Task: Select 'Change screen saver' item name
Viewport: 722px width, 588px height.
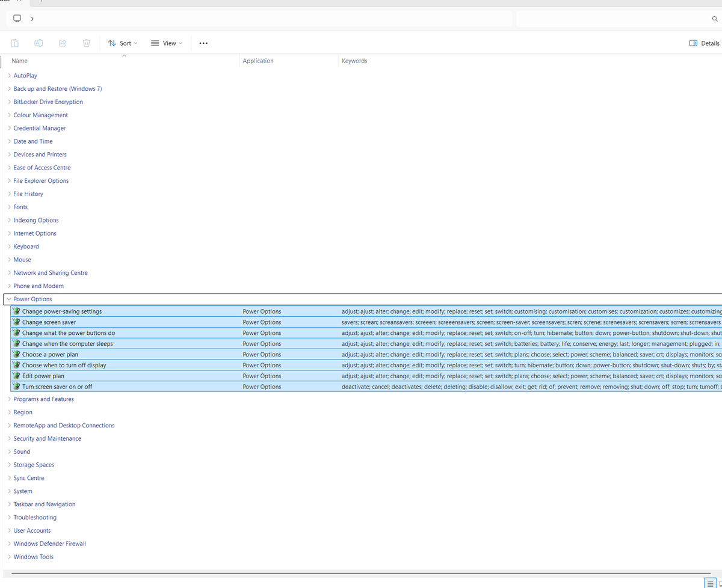Action: pos(49,322)
